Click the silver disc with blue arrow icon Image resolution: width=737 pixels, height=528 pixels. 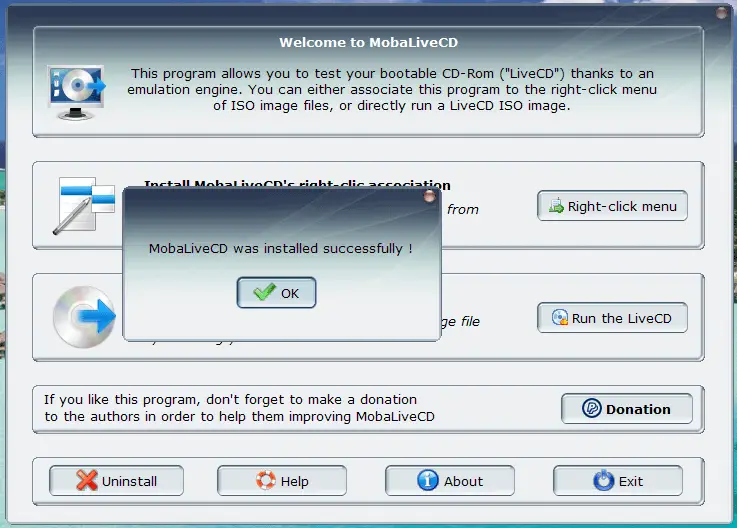(84, 317)
